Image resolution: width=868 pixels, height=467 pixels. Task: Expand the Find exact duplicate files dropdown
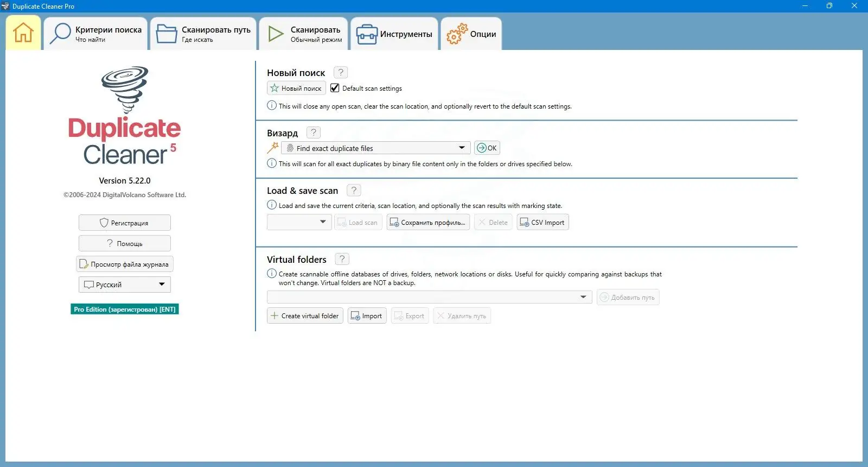tap(375, 148)
